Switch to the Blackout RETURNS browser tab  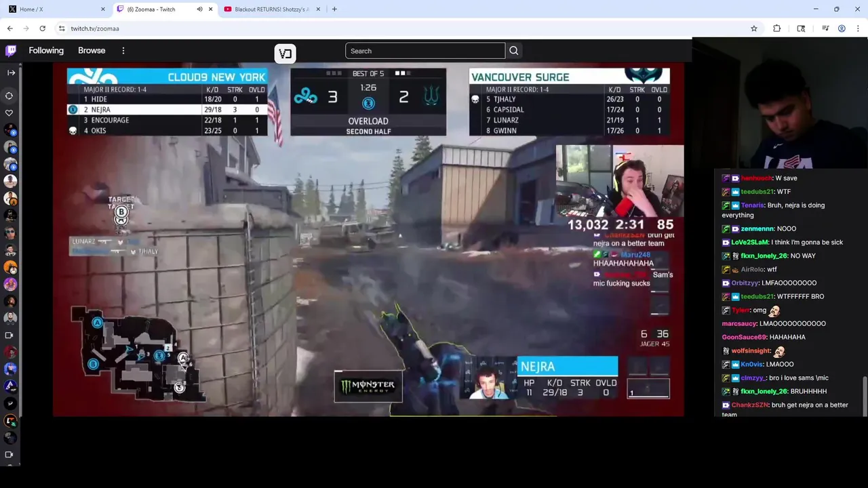271,9
